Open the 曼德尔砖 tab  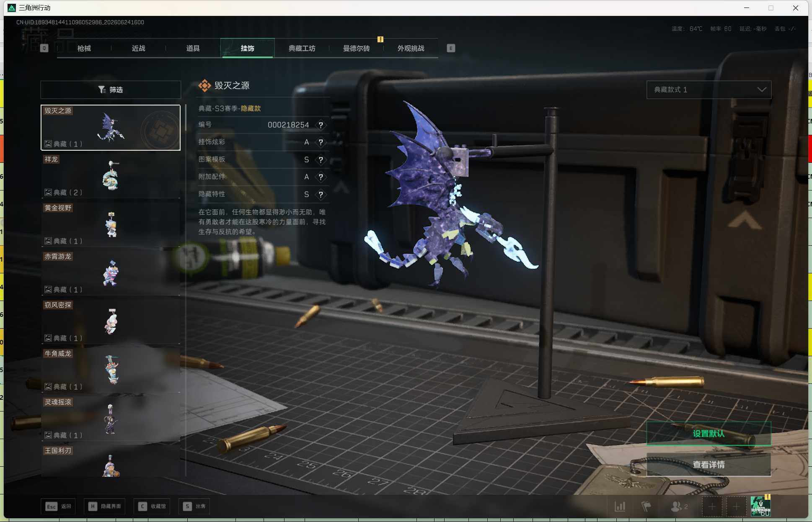tap(356, 48)
